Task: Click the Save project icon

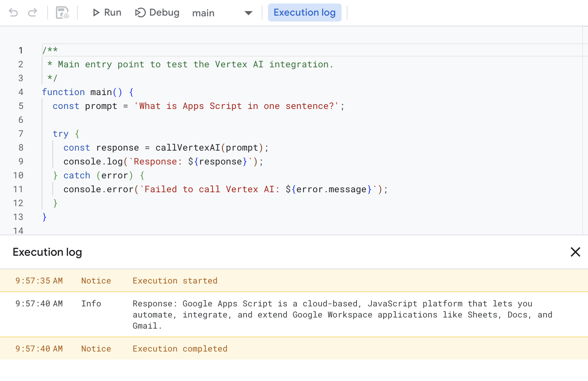Action: pos(63,12)
